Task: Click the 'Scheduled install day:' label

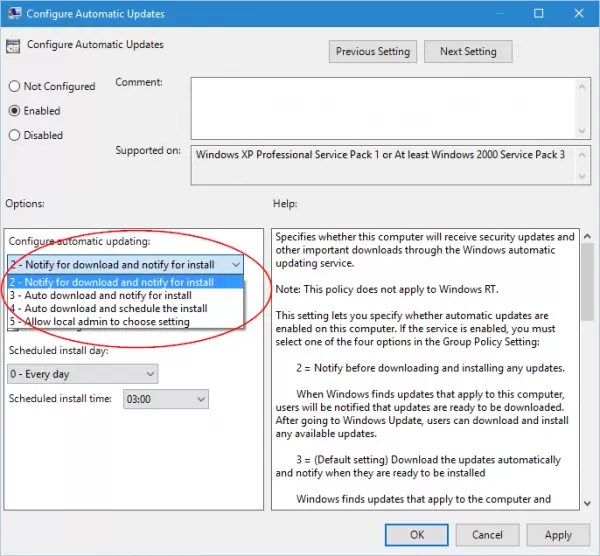Action: point(59,351)
